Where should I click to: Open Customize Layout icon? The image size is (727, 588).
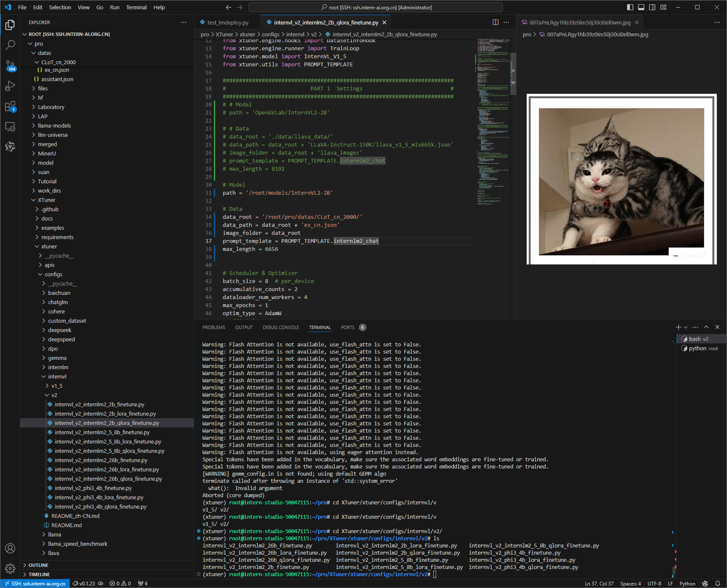663,7
